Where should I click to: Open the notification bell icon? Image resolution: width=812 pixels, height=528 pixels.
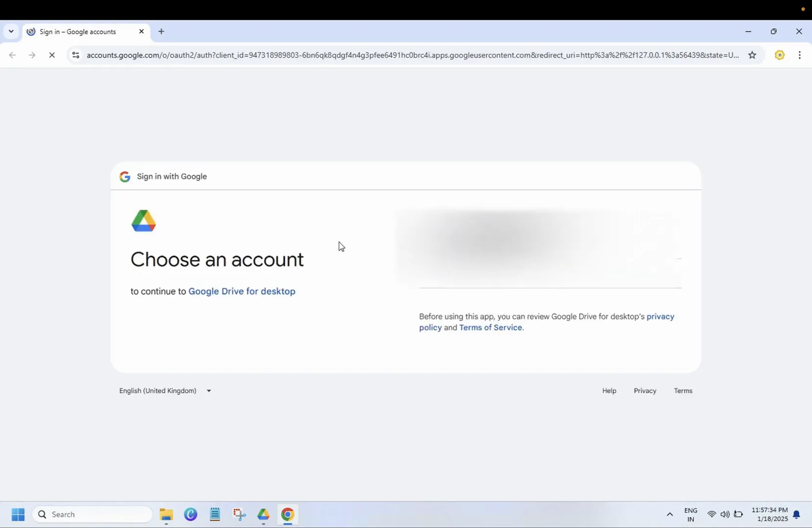click(x=796, y=514)
